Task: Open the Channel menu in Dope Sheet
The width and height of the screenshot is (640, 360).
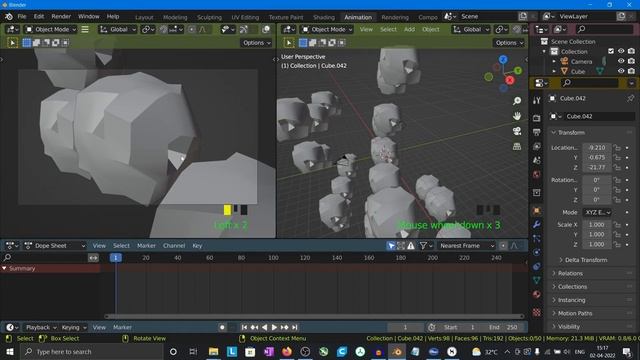Action: [174, 246]
